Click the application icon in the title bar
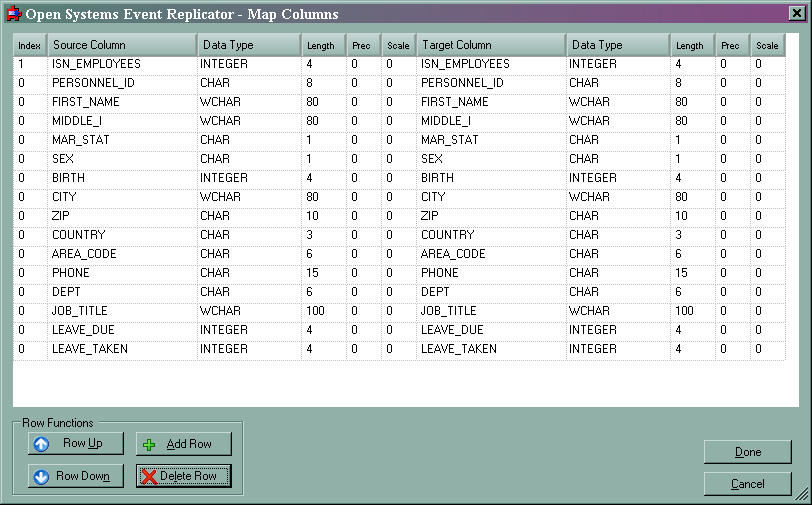The height and width of the screenshot is (505, 812). 13,13
